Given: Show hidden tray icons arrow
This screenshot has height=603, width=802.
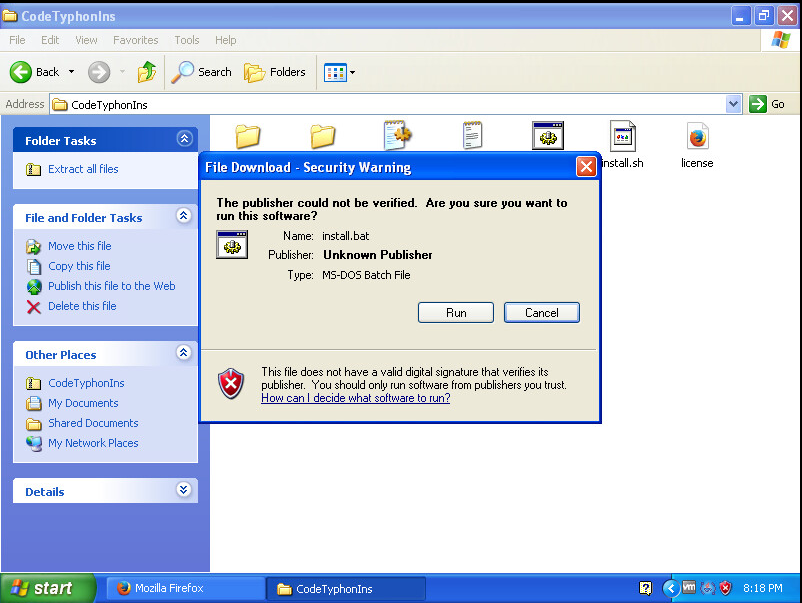Looking at the screenshot, I should pyautogui.click(x=671, y=588).
